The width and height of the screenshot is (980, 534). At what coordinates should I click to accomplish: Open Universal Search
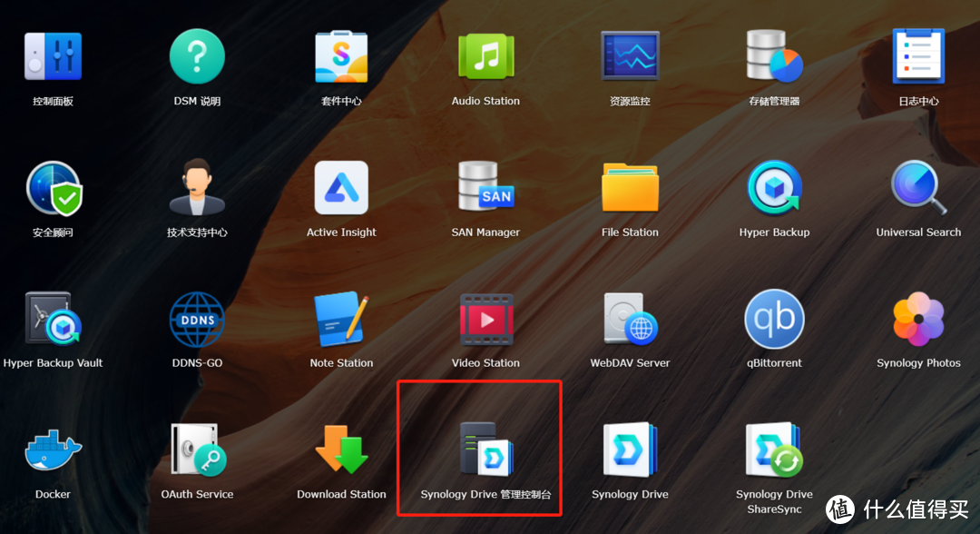coord(918,188)
